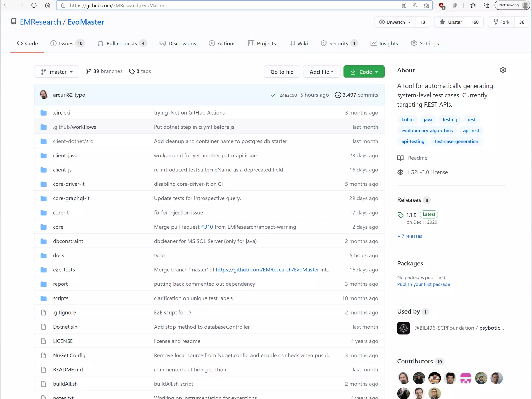
Task: Open the + 7 releases link
Action: 410,236
